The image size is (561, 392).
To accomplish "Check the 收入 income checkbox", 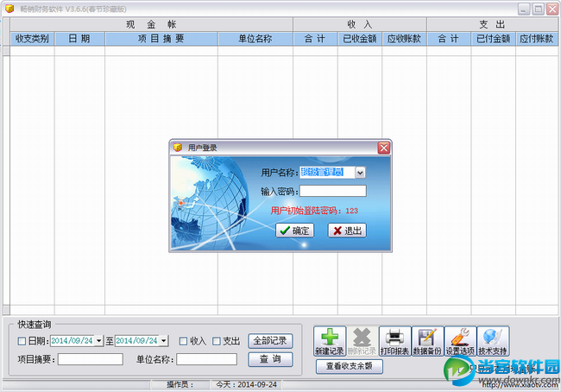I will point(183,341).
